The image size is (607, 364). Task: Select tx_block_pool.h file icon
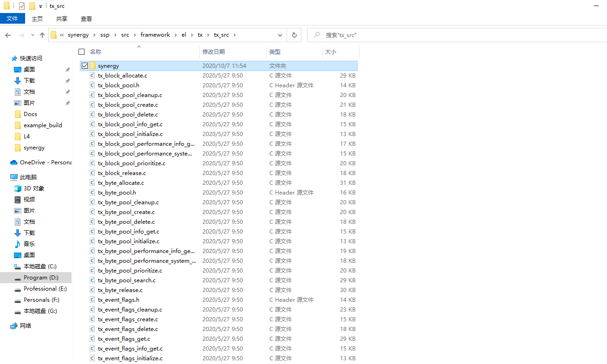coord(92,85)
